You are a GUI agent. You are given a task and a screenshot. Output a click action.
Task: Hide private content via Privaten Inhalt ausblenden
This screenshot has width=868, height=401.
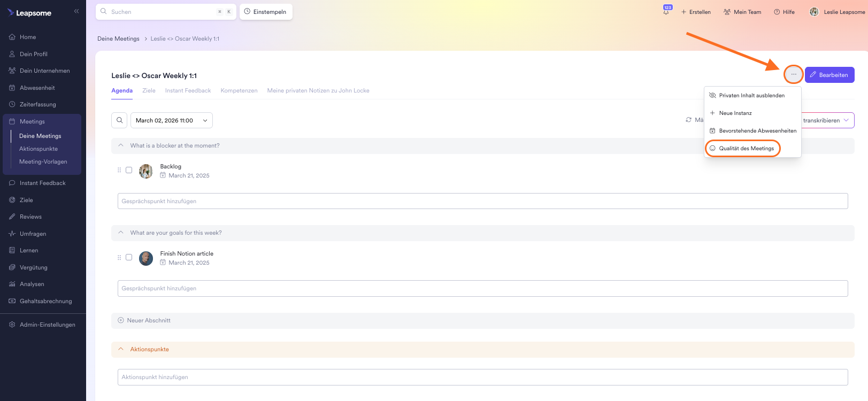coord(751,96)
